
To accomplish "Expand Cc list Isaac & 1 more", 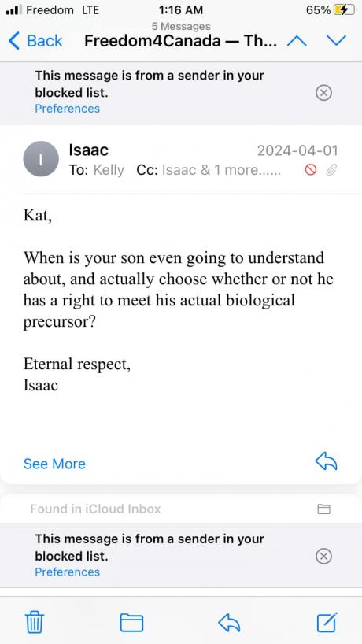I will (x=222, y=170).
